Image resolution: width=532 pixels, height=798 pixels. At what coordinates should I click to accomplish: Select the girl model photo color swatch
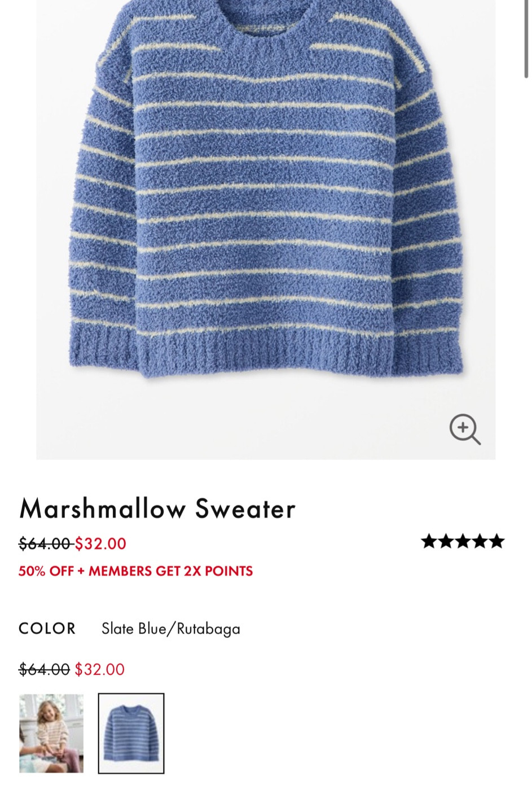(51, 733)
